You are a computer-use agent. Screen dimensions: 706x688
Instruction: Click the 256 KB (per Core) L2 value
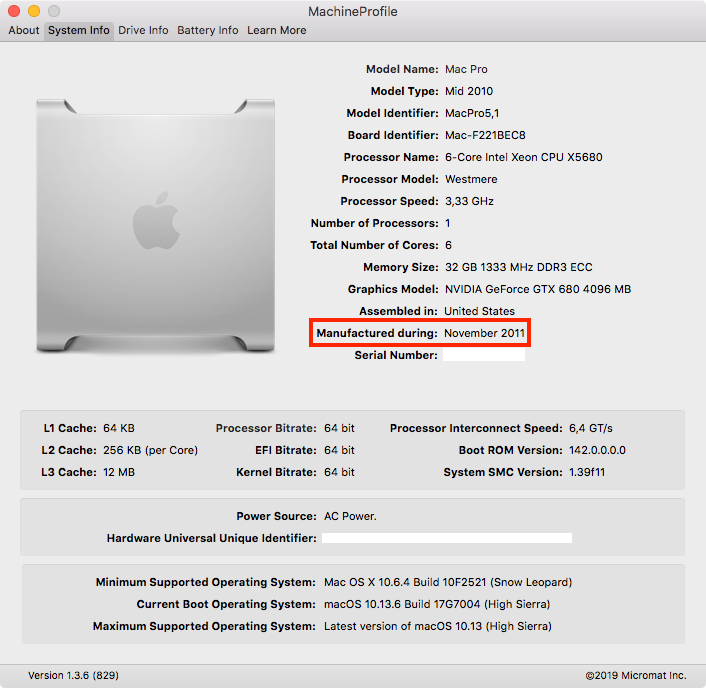tap(150, 450)
